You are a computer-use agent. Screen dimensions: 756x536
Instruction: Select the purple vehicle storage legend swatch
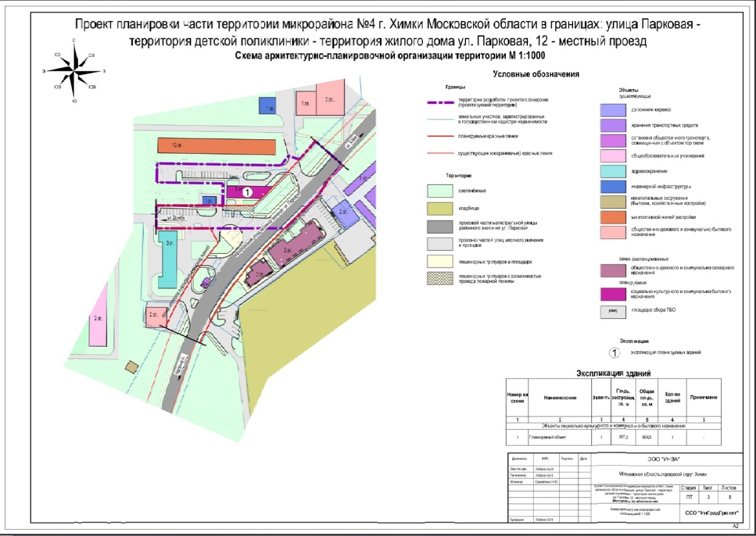pos(614,125)
